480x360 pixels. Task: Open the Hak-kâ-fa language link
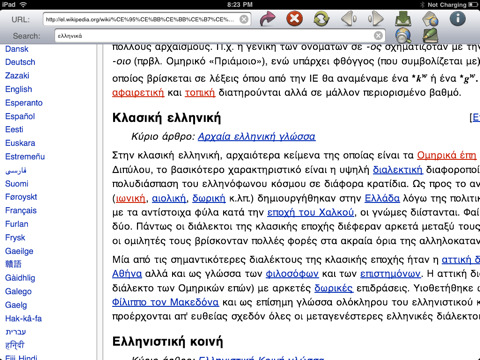(23, 319)
